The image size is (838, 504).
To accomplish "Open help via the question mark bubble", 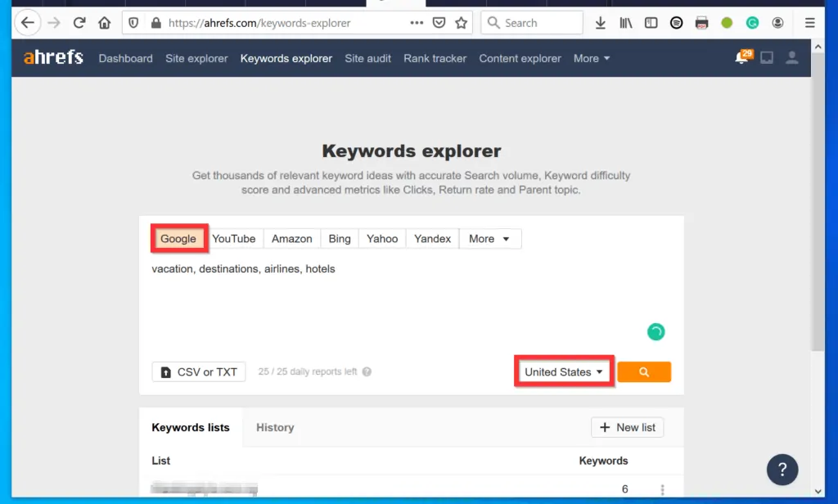I will tap(782, 470).
